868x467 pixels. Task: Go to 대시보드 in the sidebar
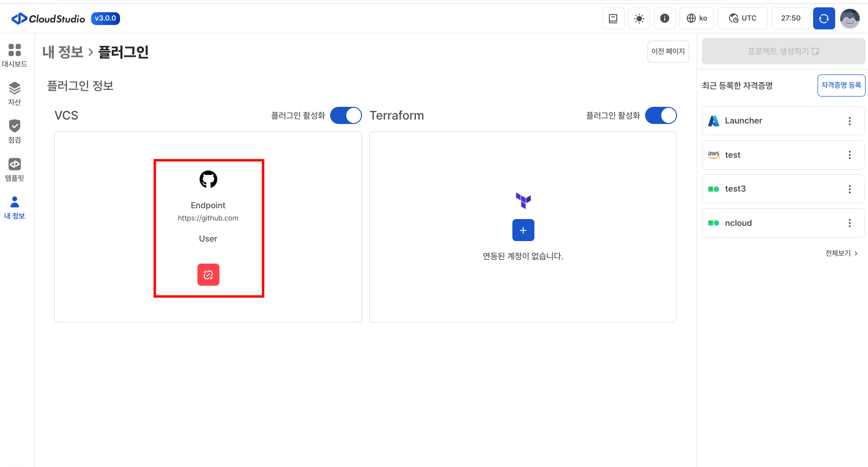15,55
